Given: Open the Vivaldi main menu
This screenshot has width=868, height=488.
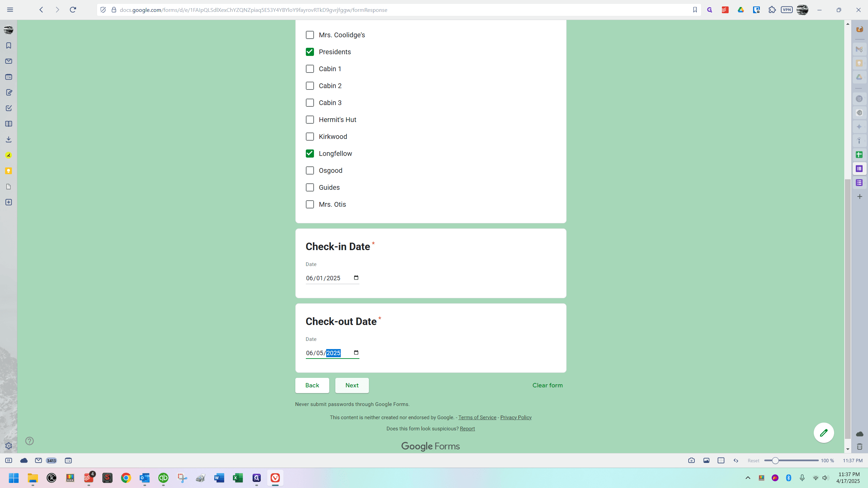Looking at the screenshot, I should click(10, 10).
